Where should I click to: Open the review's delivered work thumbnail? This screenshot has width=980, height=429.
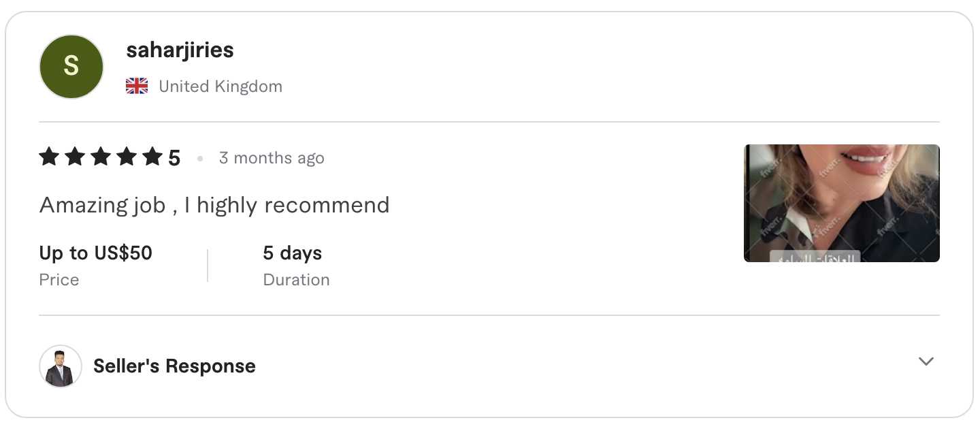(841, 203)
